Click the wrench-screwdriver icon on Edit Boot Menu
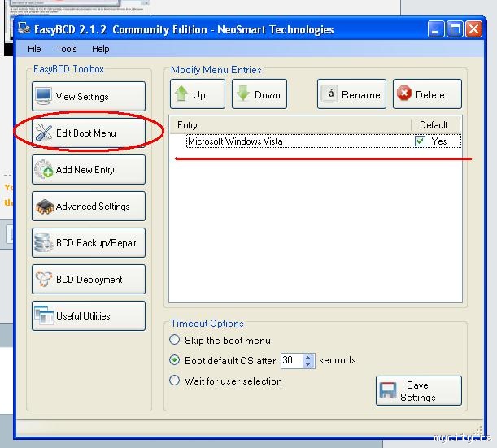The height and width of the screenshot is (448, 497). pyautogui.click(x=43, y=133)
